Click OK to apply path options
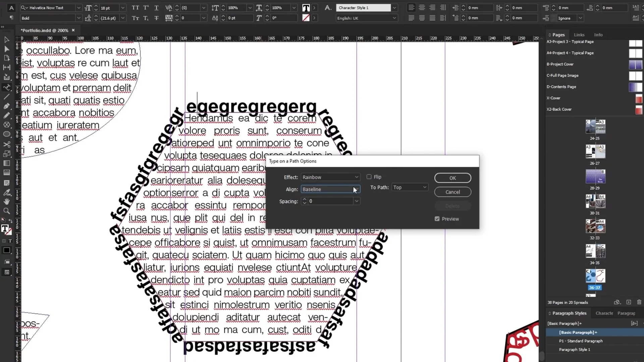Image resolution: width=644 pixels, height=362 pixels. coord(452,178)
